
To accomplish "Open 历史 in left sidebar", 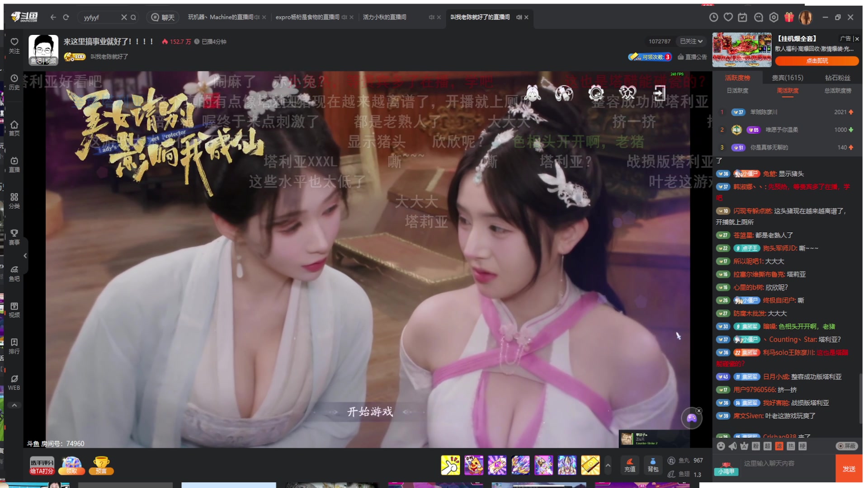I will [14, 82].
